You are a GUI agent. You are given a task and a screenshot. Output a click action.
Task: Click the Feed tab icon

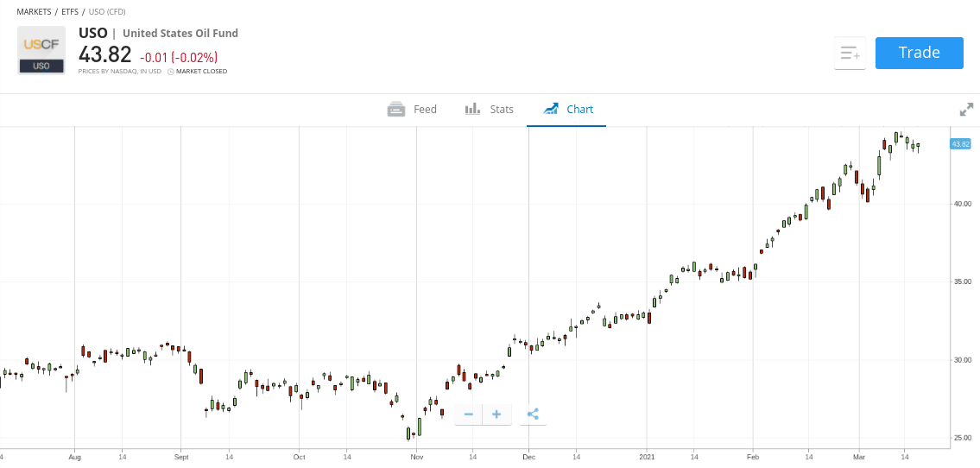(x=396, y=110)
